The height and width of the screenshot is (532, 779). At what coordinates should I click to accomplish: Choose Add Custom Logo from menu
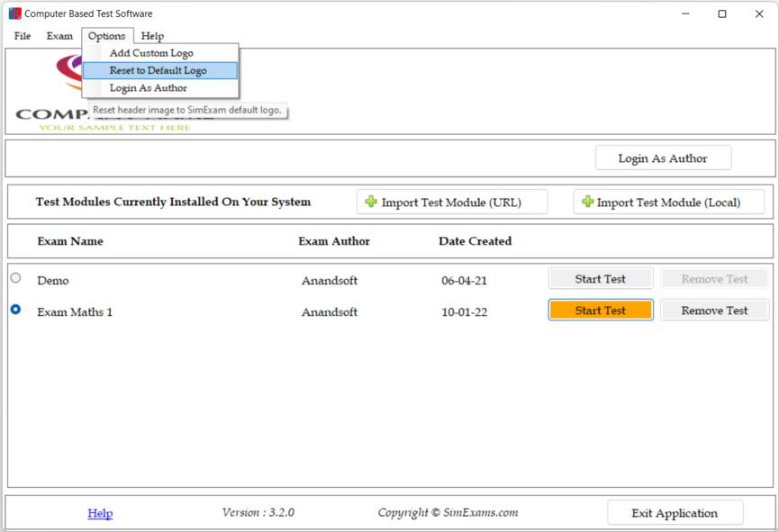click(151, 53)
